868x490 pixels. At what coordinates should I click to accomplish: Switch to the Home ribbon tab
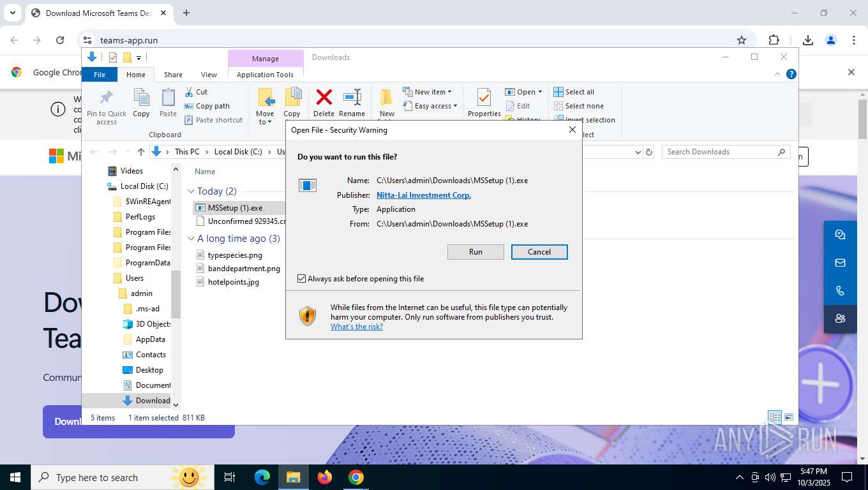pos(135,75)
